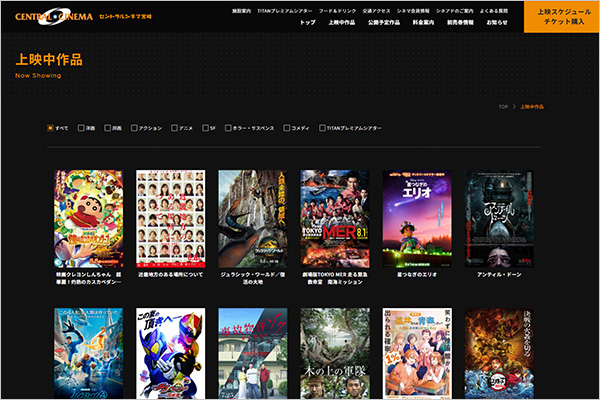Toggle the SF genre checkbox

205,128
